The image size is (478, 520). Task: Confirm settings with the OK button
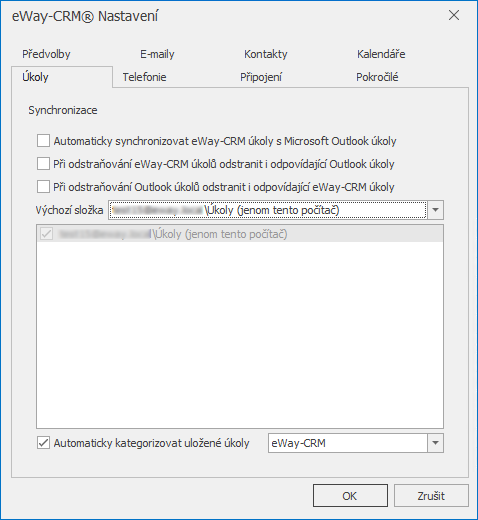(x=350, y=496)
